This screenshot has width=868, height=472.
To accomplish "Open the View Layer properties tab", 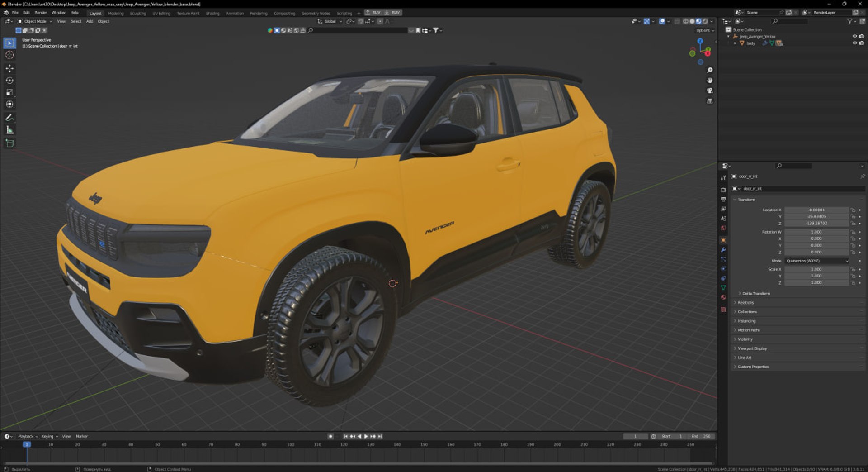I will tap(723, 209).
